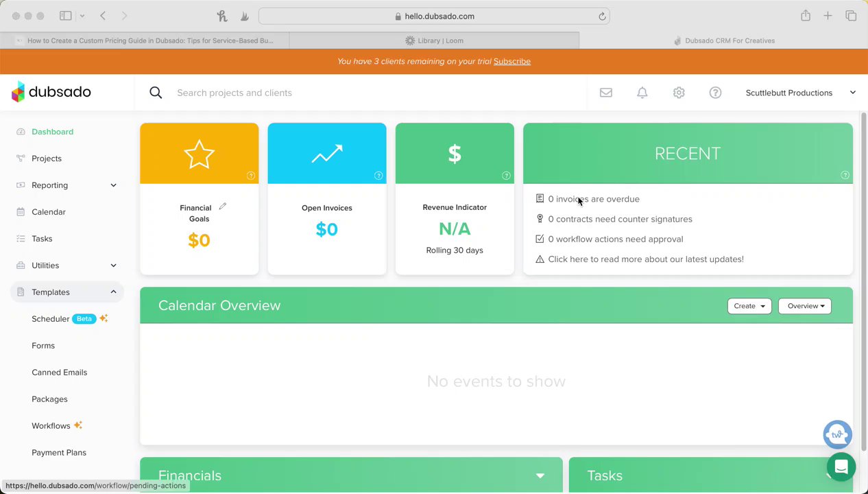Screen dimensions: 868x494
Task: Click the Dubsado logo
Action: point(51,92)
